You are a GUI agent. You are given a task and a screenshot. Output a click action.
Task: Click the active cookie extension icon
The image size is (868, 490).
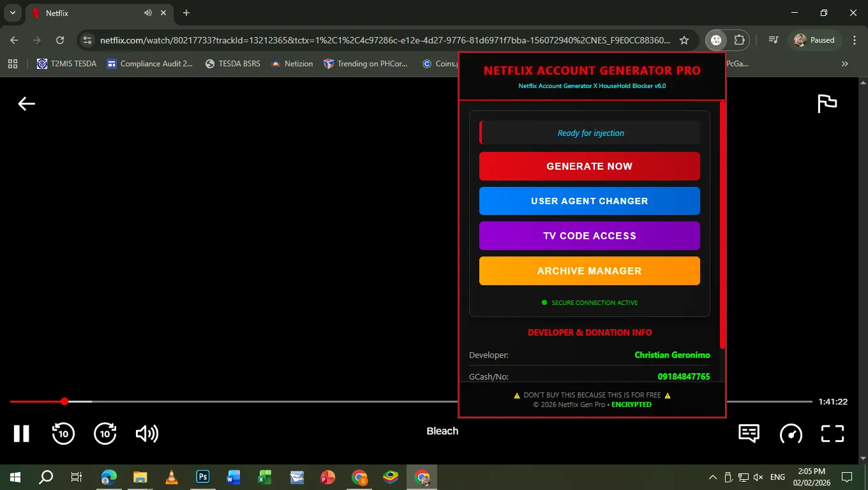[x=716, y=40]
